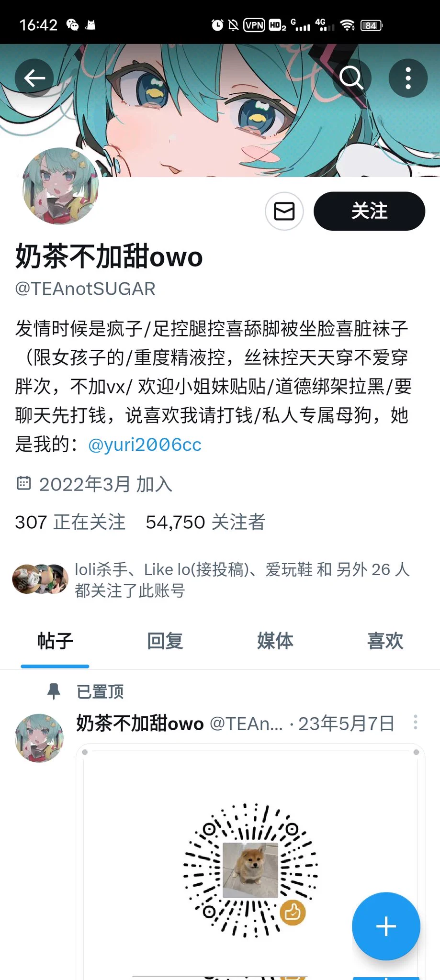
Task: Open the QR code image in post
Action: coord(250,869)
